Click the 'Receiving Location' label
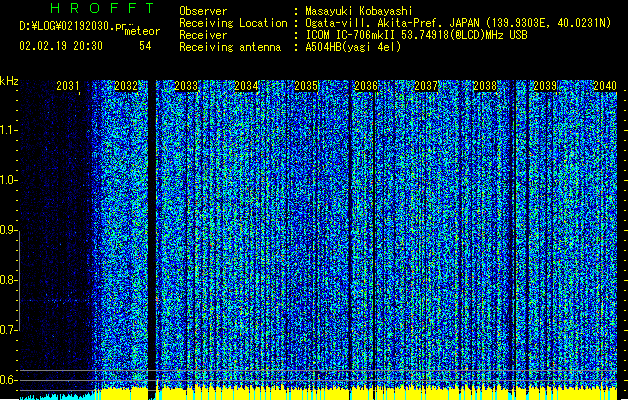 click(x=233, y=23)
